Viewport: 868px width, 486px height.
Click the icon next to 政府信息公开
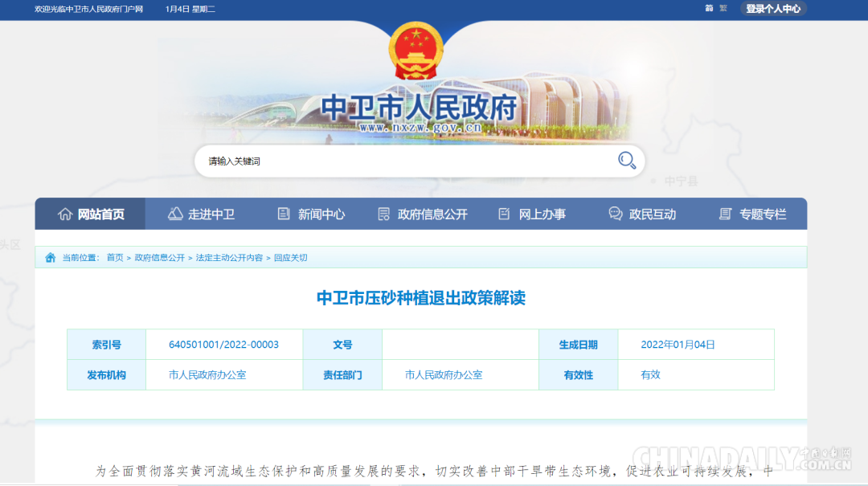(x=383, y=214)
